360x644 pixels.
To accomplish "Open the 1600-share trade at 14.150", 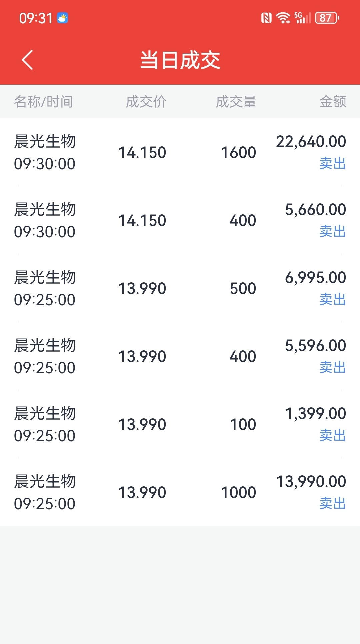I will (x=180, y=152).
